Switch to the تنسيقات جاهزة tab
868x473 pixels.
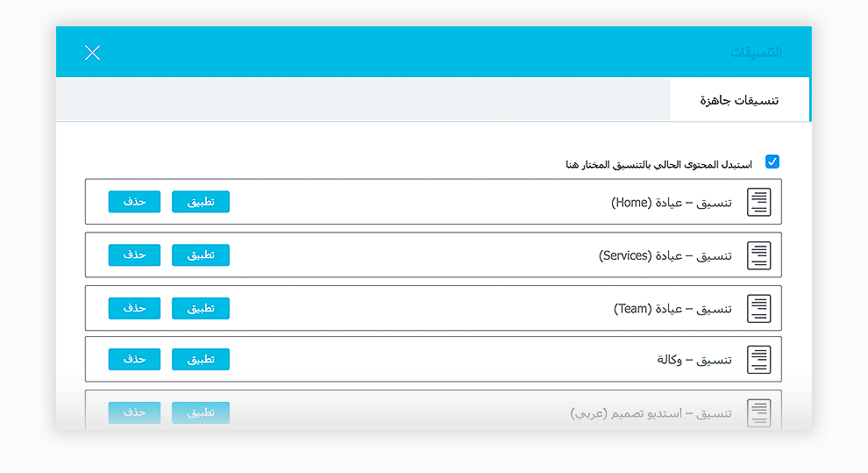point(739,100)
